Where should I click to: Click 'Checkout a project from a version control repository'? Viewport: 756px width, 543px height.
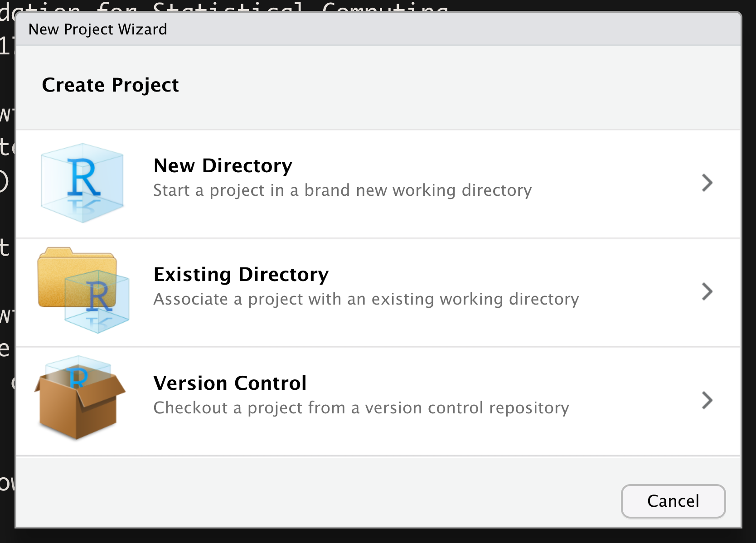[x=361, y=408]
